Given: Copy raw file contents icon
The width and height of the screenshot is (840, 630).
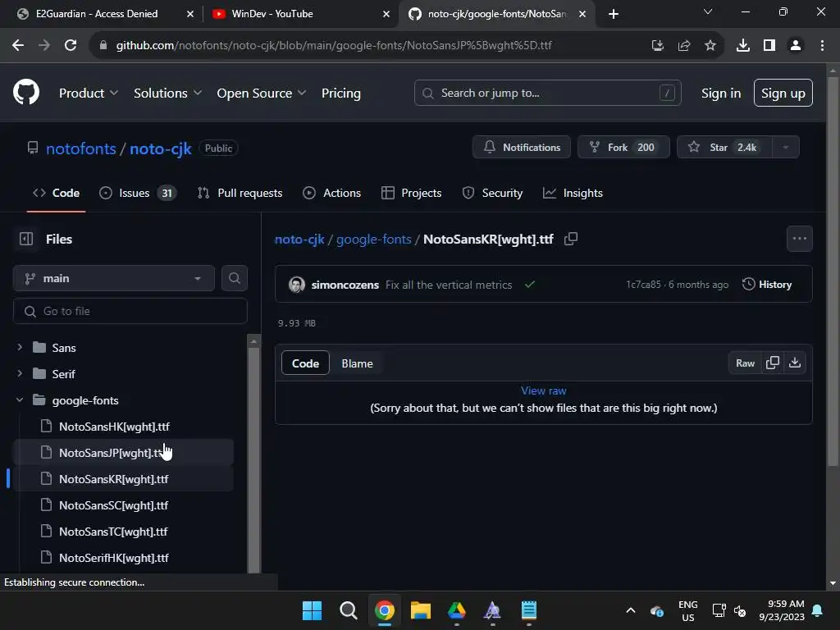Looking at the screenshot, I should 773,363.
